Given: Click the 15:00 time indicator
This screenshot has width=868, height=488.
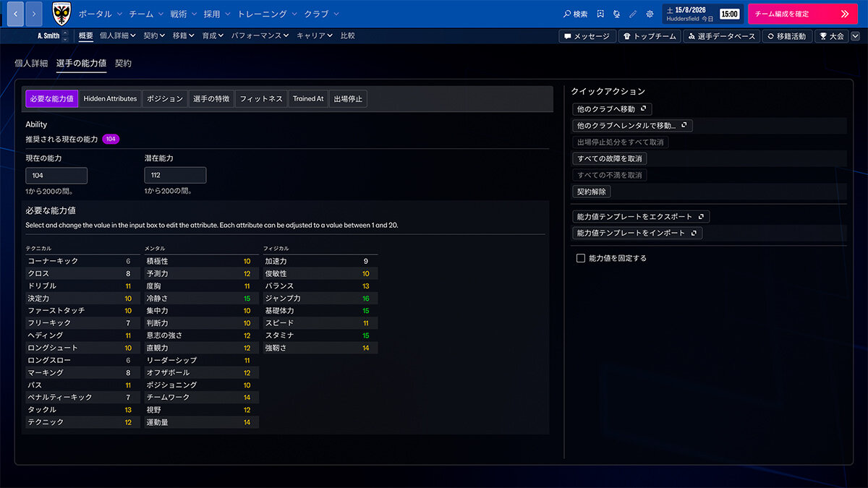Looking at the screenshot, I should (x=729, y=14).
